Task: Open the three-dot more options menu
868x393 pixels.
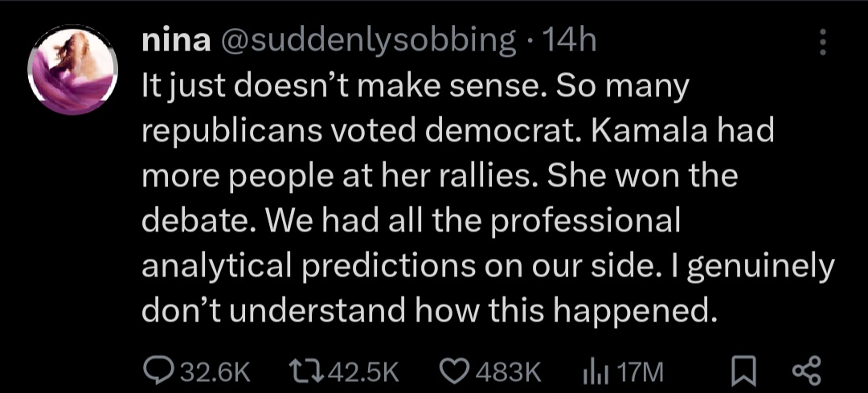Action: pos(821,43)
